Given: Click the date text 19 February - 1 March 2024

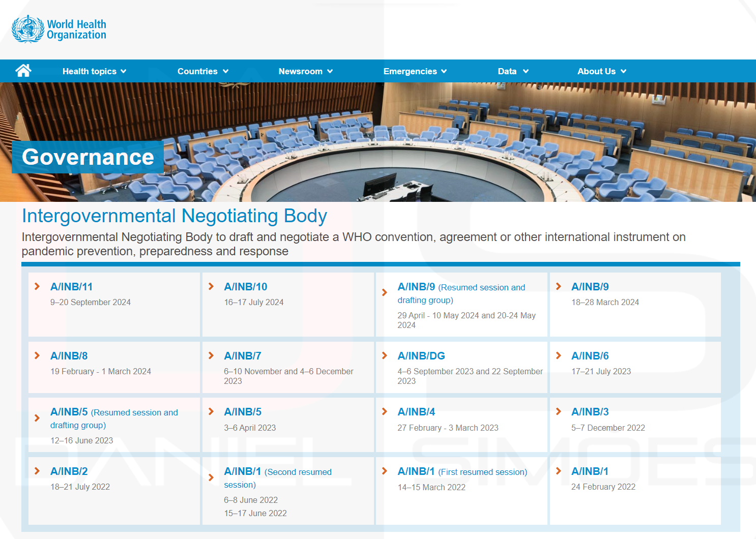Looking at the screenshot, I should [101, 371].
